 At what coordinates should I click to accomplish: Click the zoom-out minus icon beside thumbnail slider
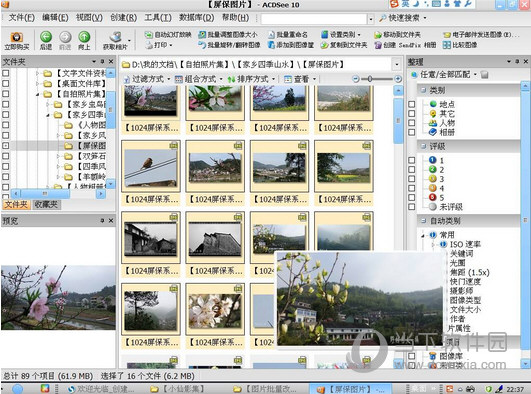(x=355, y=79)
